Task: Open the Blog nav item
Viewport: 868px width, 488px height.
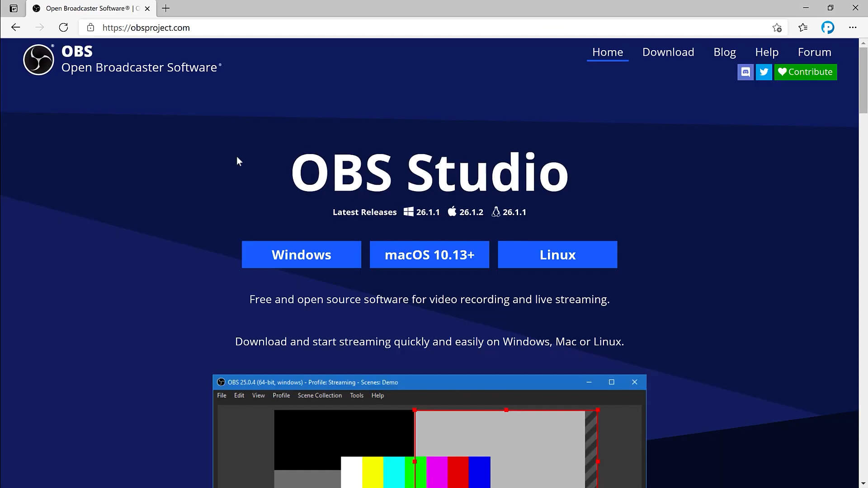Action: [724, 52]
